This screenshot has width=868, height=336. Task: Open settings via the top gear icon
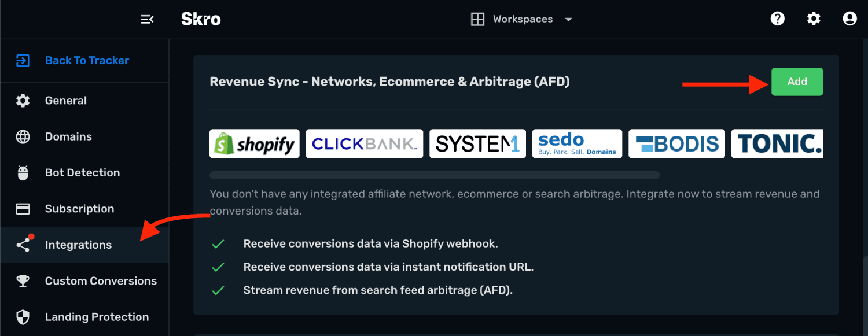coord(814,19)
